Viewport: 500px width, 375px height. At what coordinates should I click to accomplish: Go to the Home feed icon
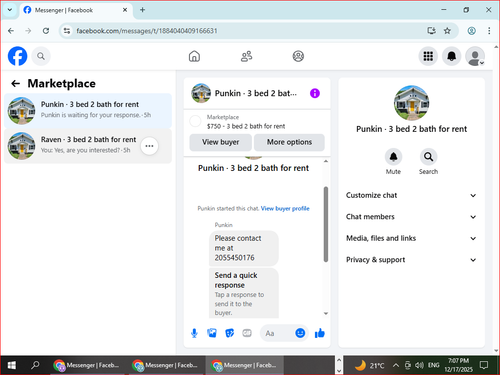coord(194,56)
